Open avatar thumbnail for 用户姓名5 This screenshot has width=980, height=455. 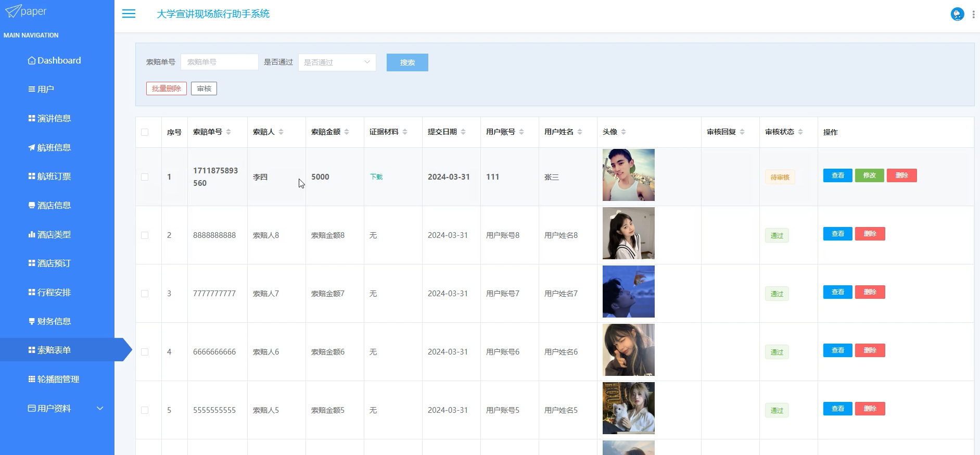pos(629,408)
